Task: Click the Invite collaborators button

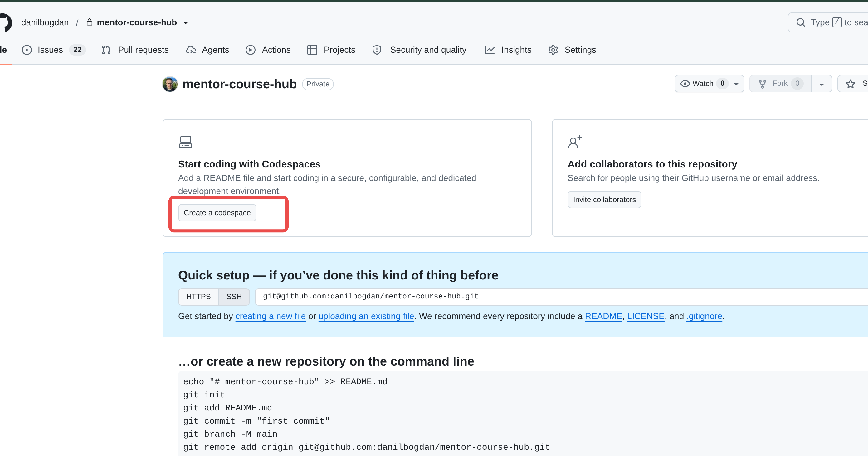Action: [x=604, y=200]
